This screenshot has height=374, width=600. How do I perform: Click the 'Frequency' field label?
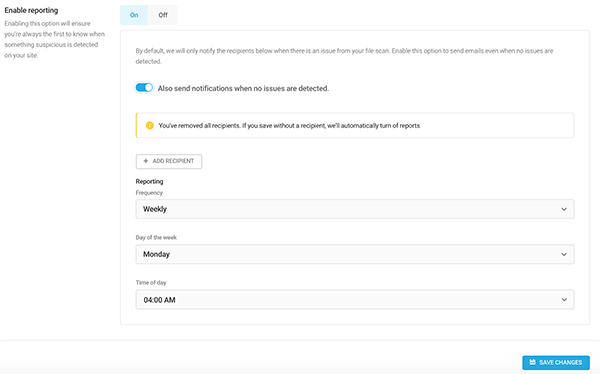[x=149, y=193]
